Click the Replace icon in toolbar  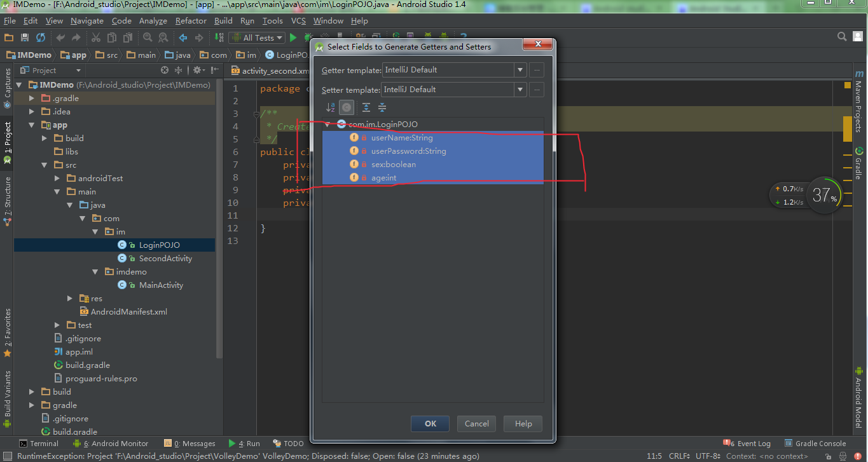[x=163, y=37]
